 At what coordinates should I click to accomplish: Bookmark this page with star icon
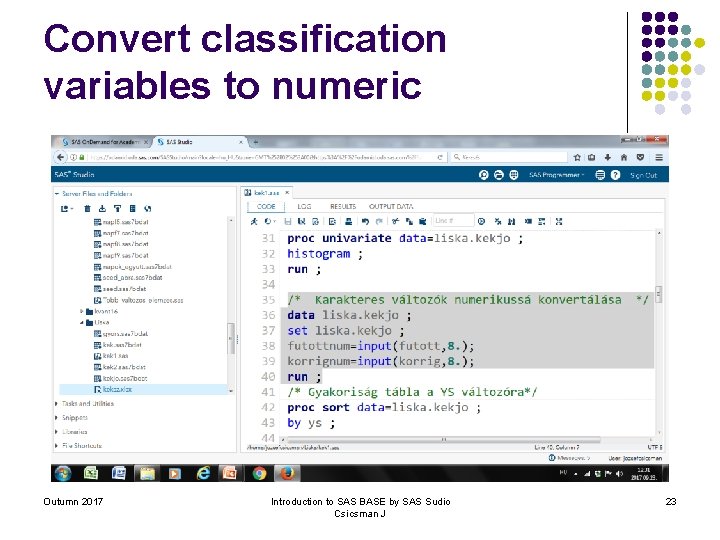pos(577,158)
